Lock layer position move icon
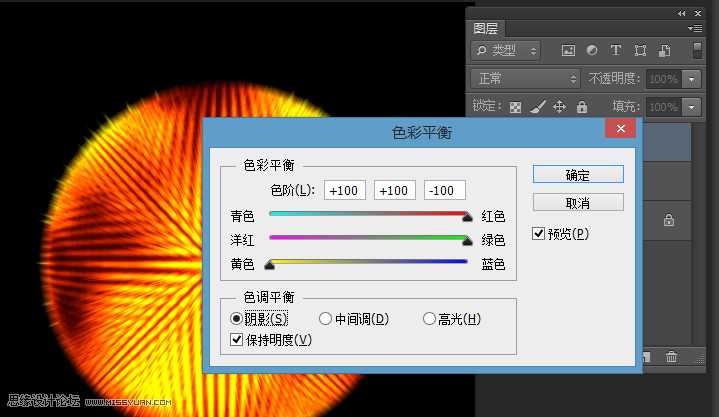The height and width of the screenshot is (417, 719). click(559, 107)
